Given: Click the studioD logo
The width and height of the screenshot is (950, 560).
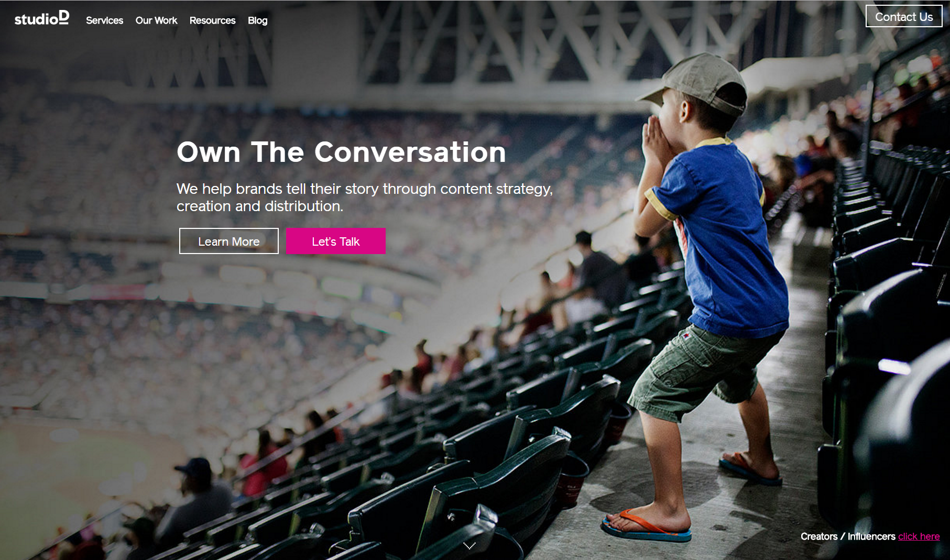Looking at the screenshot, I should pyautogui.click(x=41, y=18).
